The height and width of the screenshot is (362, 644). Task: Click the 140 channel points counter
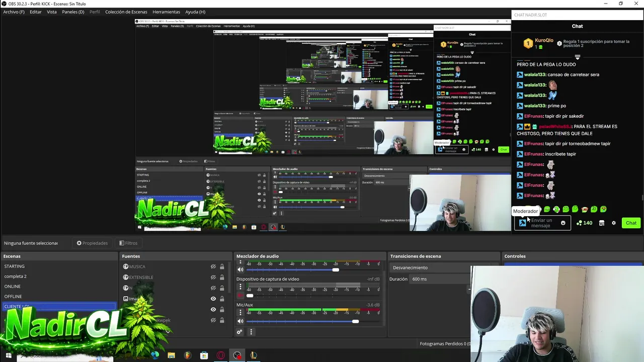pyautogui.click(x=584, y=223)
